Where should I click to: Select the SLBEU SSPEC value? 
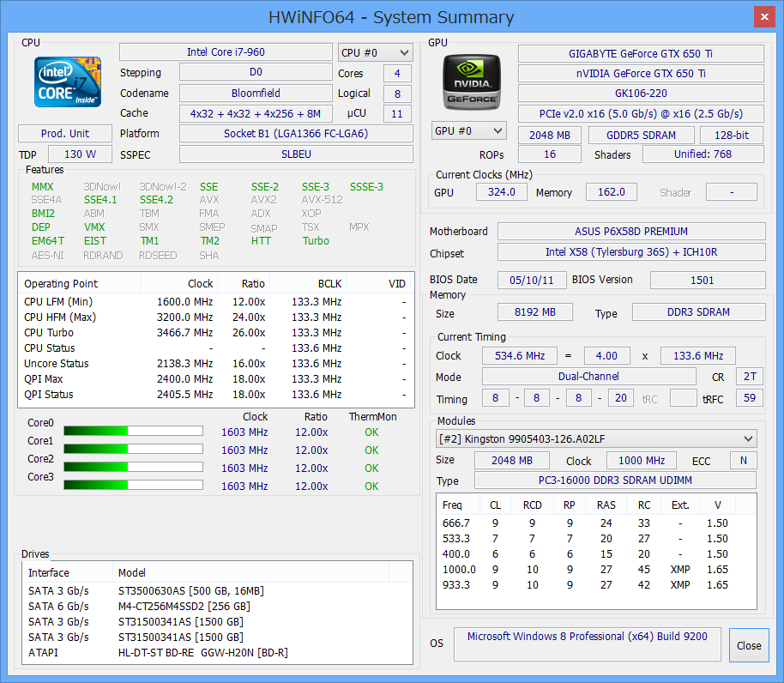(296, 154)
